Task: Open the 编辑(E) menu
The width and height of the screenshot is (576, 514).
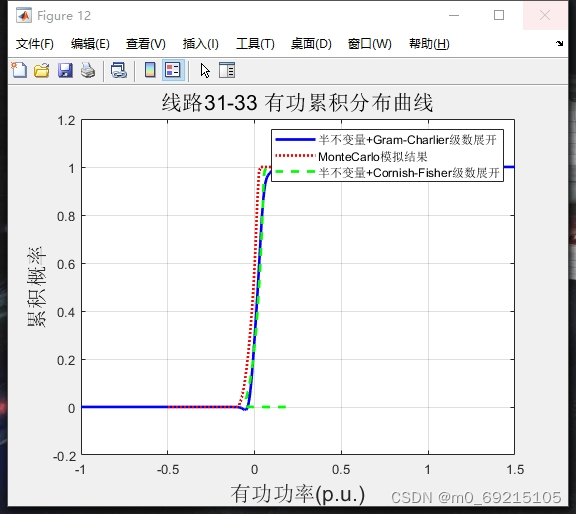Action: click(90, 44)
